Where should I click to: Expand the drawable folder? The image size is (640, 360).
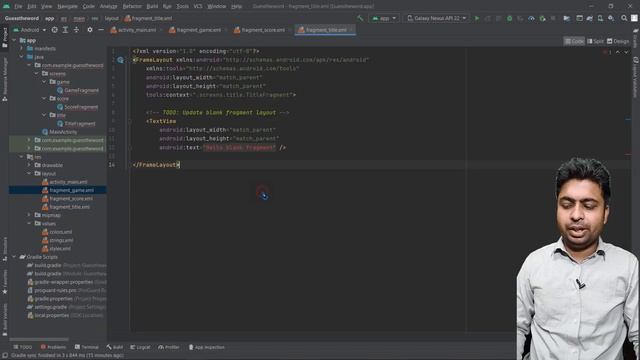click(x=29, y=165)
